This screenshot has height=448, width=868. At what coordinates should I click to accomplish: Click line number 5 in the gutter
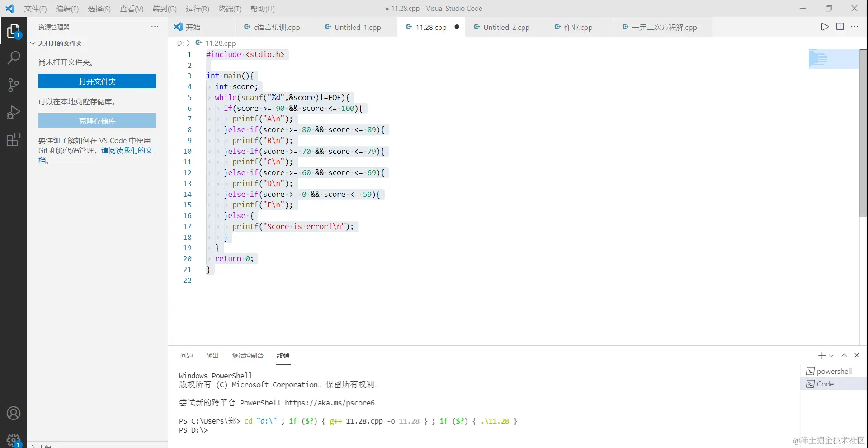point(189,97)
